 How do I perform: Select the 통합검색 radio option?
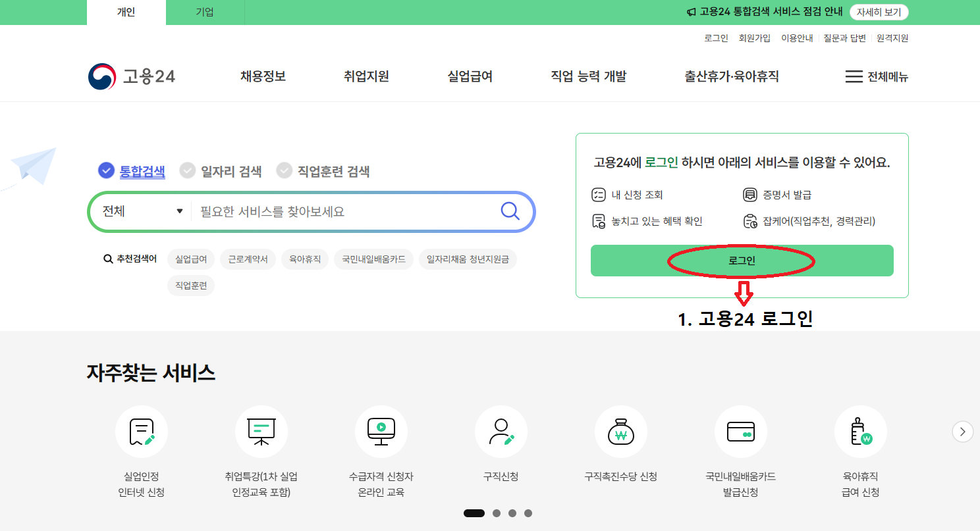coord(107,171)
